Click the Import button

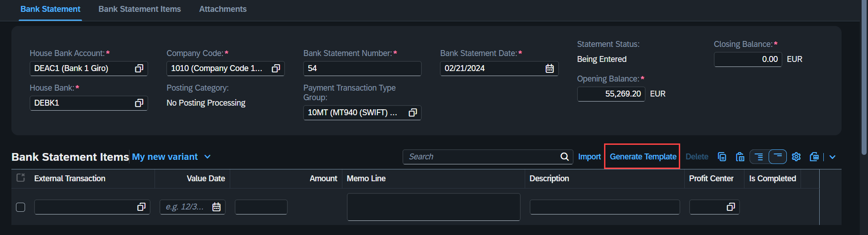(x=589, y=157)
